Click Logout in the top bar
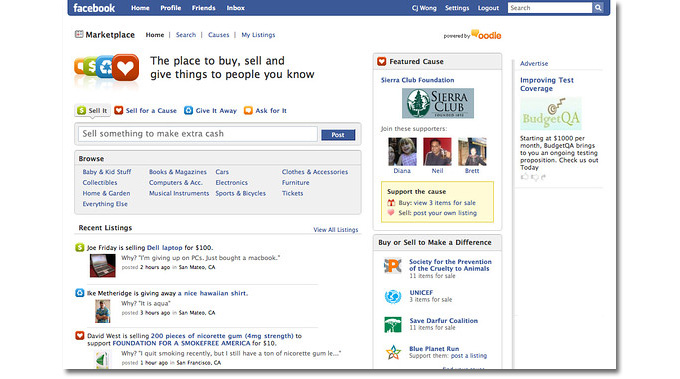 (488, 8)
